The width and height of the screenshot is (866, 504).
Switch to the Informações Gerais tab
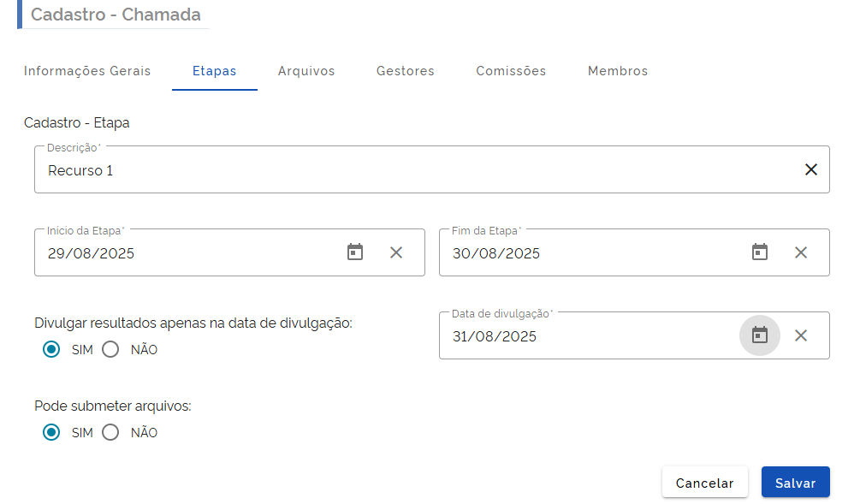tap(86, 71)
